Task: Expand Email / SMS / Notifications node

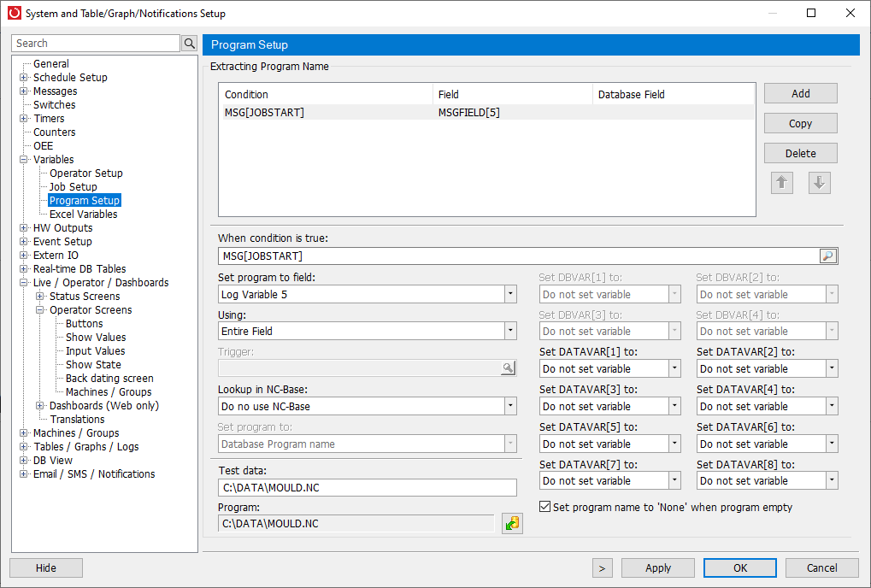Action: coord(23,474)
